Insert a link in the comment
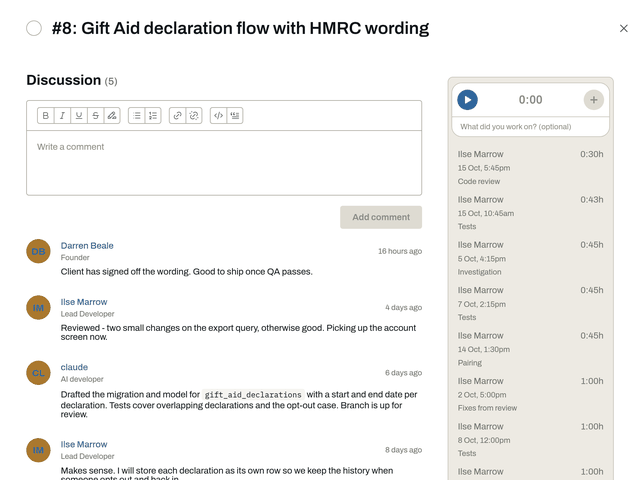This screenshot has width=640, height=480. (178, 116)
